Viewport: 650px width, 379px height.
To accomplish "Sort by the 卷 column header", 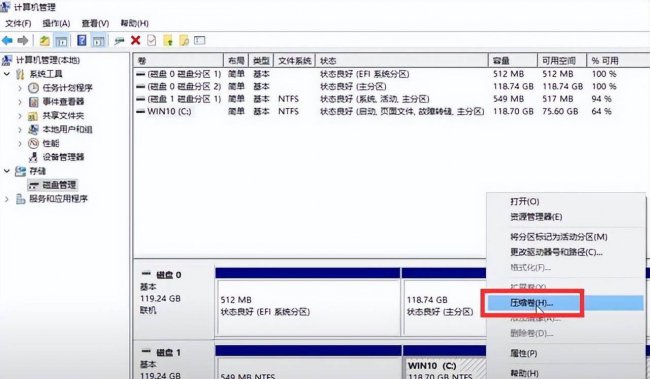I will (178, 61).
